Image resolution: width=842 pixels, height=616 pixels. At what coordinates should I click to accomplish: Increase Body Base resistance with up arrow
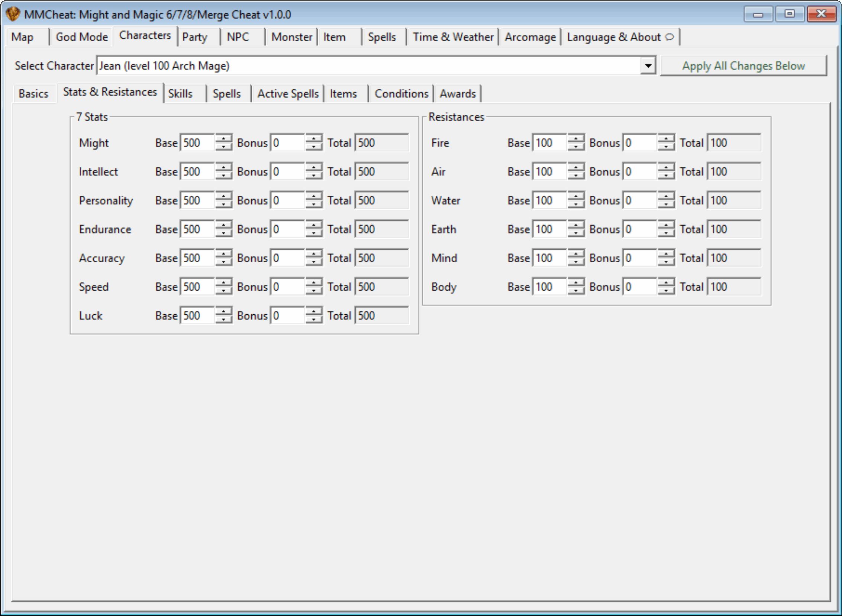pyautogui.click(x=576, y=282)
